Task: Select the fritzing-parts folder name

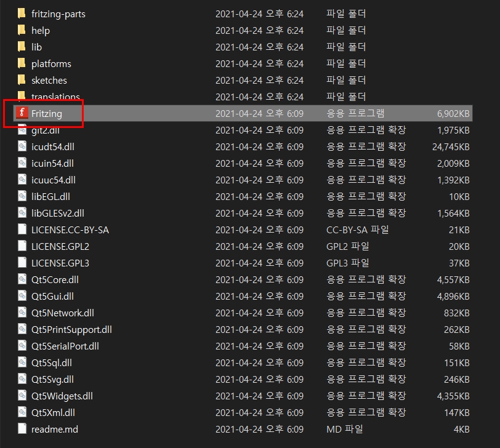Action: tap(58, 14)
